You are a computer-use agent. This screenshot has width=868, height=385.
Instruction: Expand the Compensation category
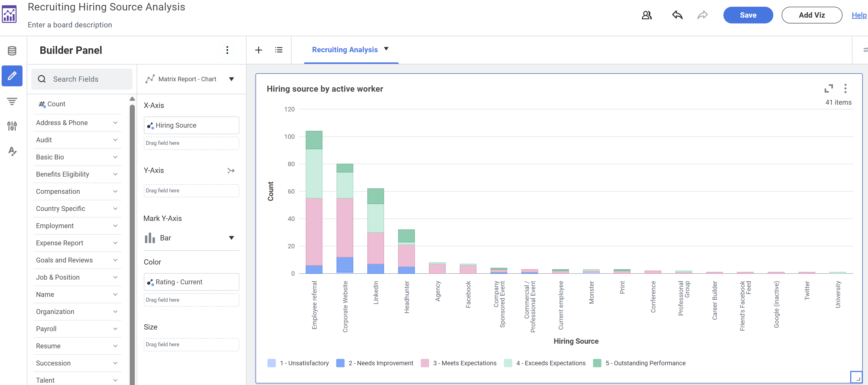click(x=77, y=192)
